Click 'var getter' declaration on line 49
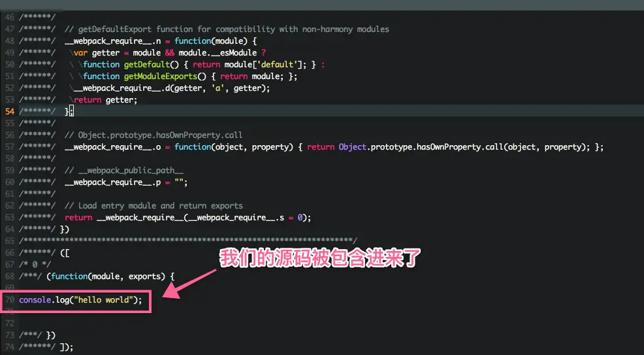Image resolution: width=644 pixels, height=355 pixels. 97,53
